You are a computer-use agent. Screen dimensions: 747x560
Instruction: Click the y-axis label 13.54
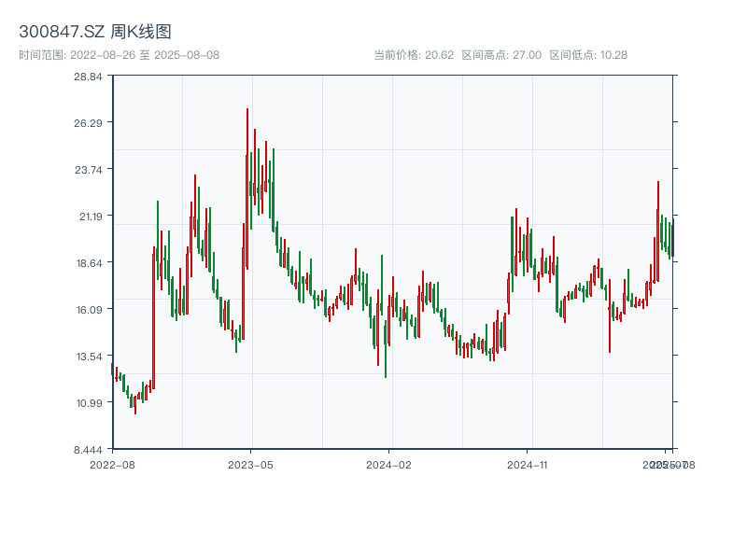pyautogui.click(x=89, y=357)
